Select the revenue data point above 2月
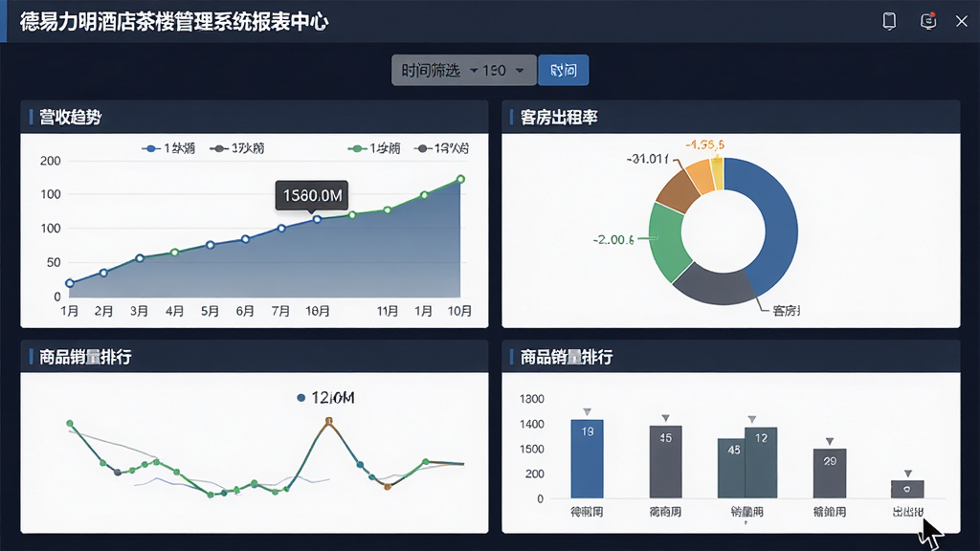This screenshot has width=980, height=551. 103,273
